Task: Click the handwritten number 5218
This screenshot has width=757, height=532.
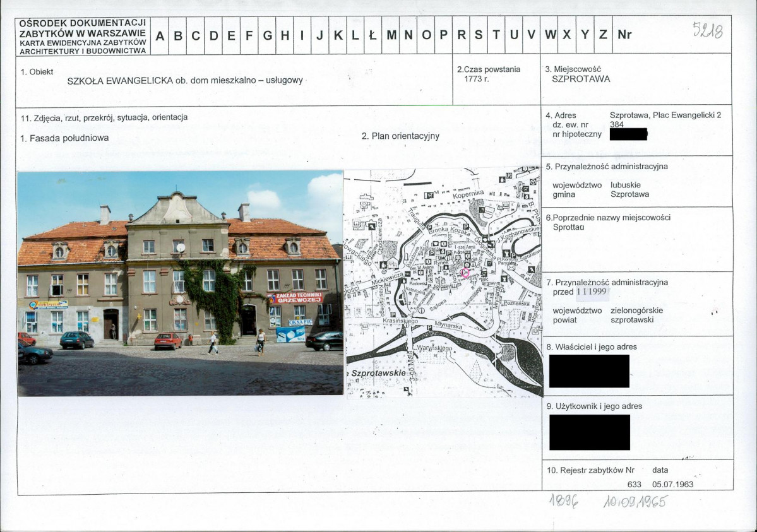Action: pos(706,30)
